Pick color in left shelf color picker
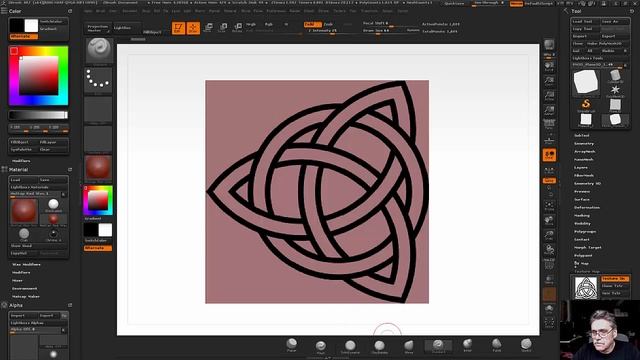 (x=98, y=201)
